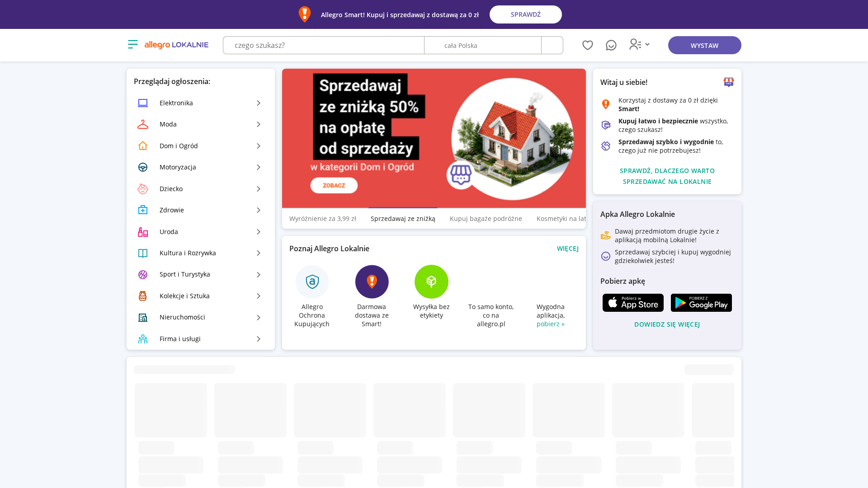Focus the 'czego szukasz?' search field
The image size is (868, 488).
tap(324, 45)
